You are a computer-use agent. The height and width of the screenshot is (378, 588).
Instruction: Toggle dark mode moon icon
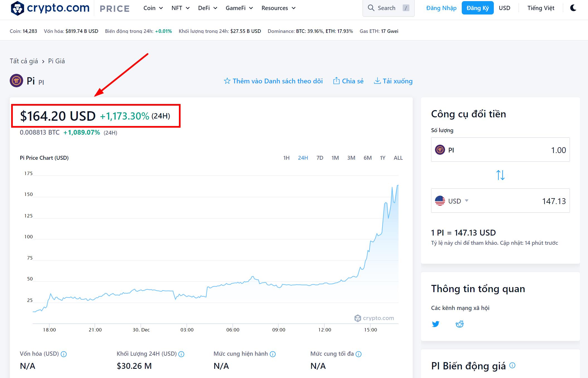coord(573,8)
